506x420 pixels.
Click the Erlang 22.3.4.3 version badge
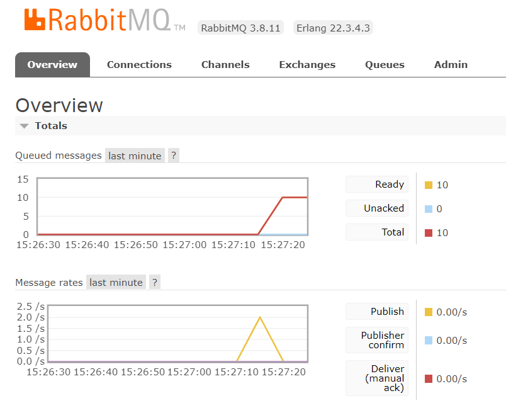tap(333, 28)
